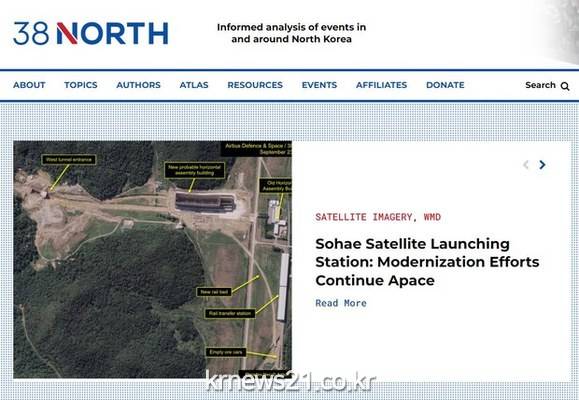579x400 pixels.
Task: Open the WMD category tag
Action: pyautogui.click(x=432, y=217)
